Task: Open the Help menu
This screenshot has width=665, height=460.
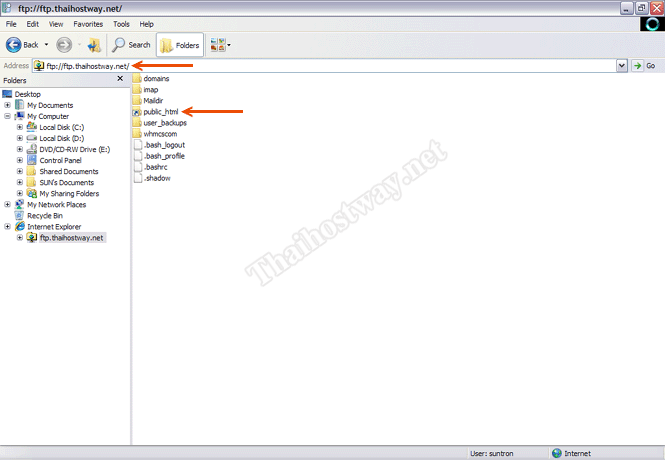Action: 146,24
